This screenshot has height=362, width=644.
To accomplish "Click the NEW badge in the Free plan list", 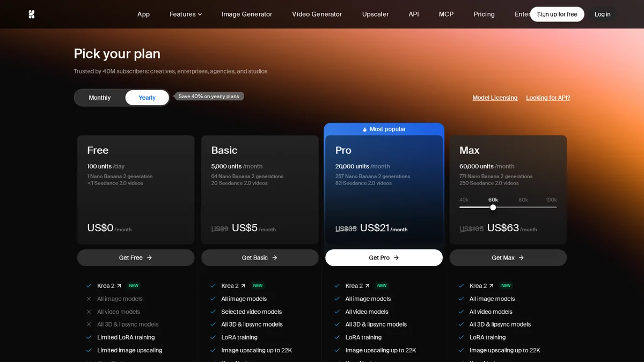I will [x=134, y=286].
